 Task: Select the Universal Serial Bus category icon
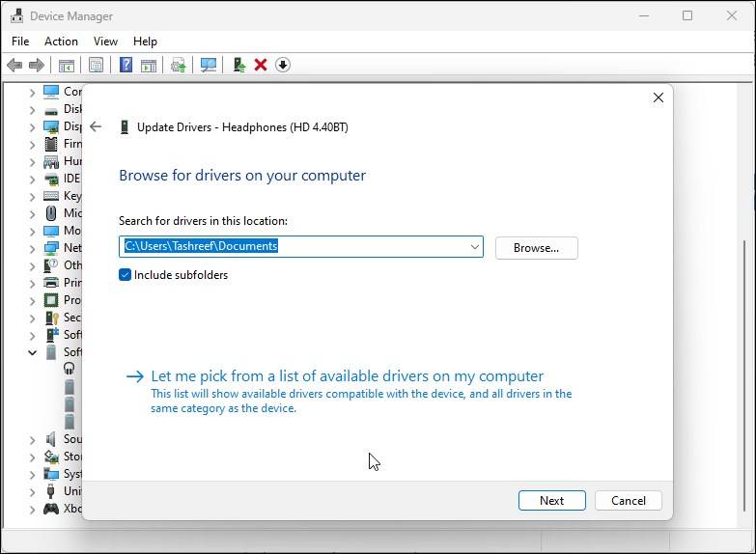[51, 491]
